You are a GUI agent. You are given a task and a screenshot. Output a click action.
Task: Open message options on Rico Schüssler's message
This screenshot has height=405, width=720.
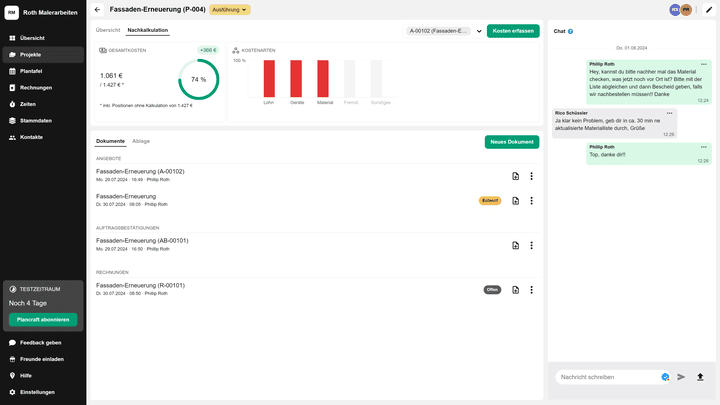click(670, 113)
